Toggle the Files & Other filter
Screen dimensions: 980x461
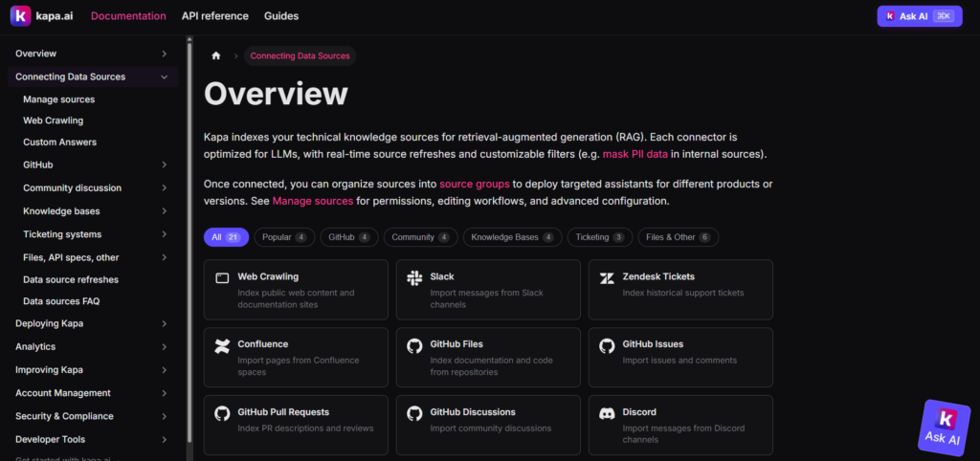point(677,237)
